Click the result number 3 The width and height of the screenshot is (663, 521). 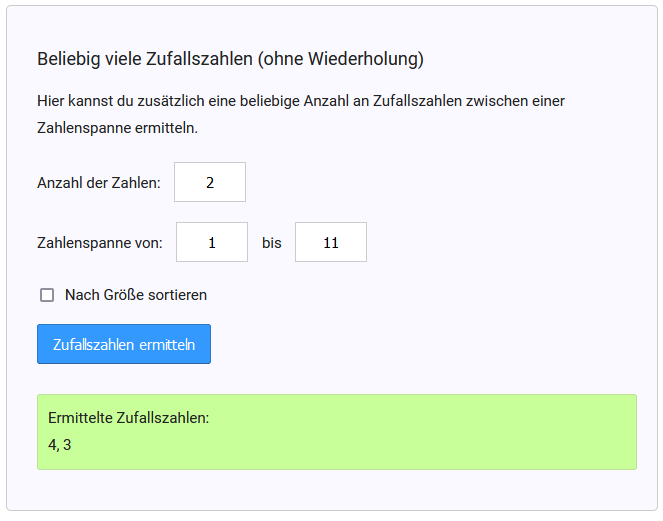67,444
